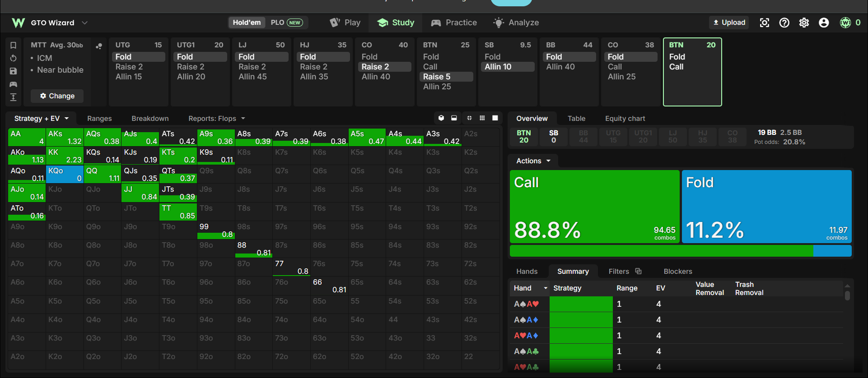Click the bookmark icon in left sidebar
Viewport: 868px width, 378px height.
[x=14, y=45]
